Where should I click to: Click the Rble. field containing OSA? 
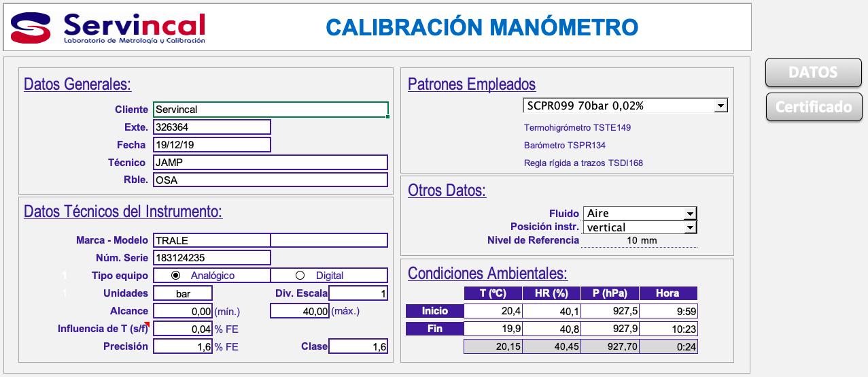271,180
